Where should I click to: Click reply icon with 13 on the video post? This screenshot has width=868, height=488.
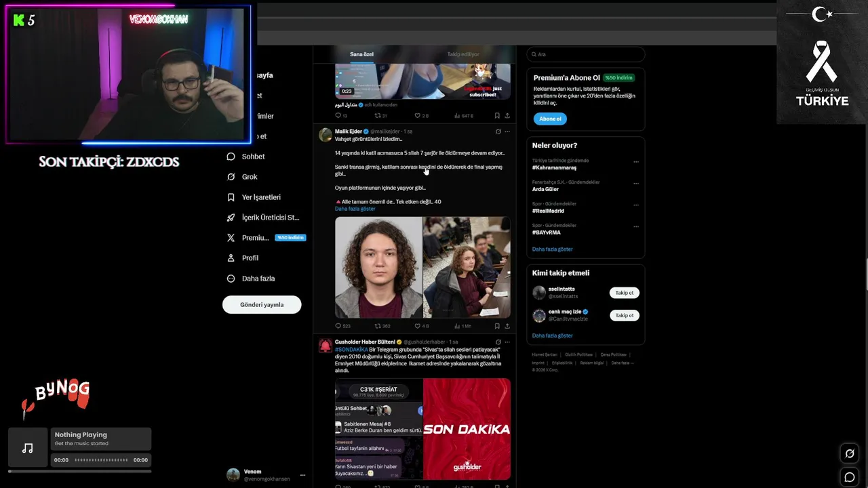[x=338, y=116]
